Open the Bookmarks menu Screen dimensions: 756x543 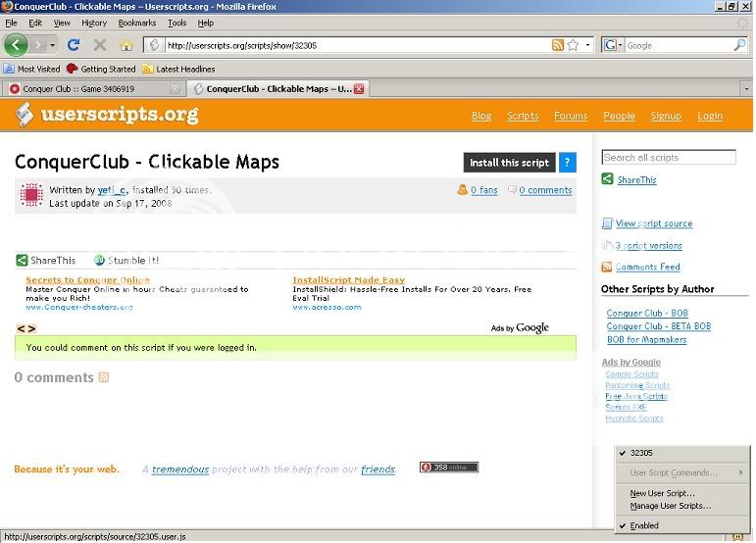137,23
